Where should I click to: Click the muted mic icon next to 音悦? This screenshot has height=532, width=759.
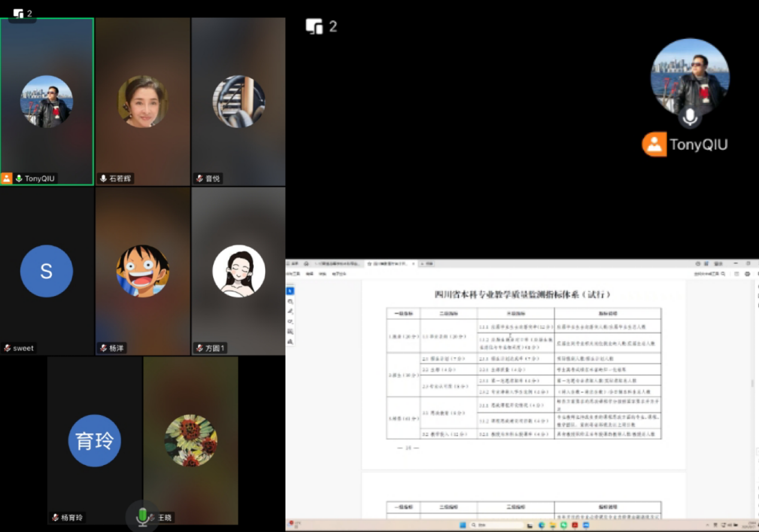tap(199, 178)
